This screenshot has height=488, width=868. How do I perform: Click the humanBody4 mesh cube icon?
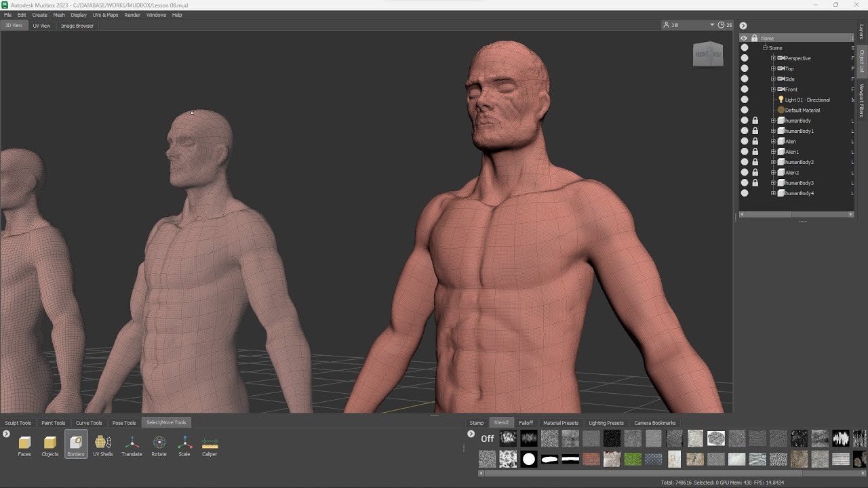coord(781,193)
